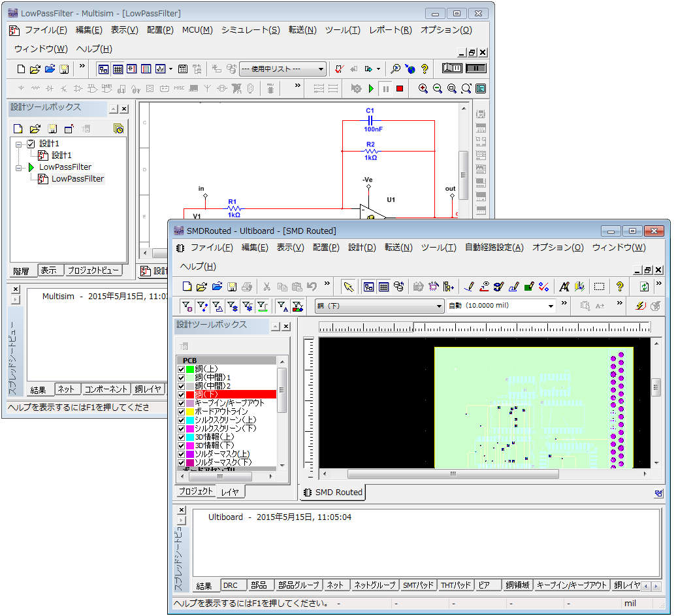Click cyan swatch of シルクスクリーン(上) layer
The width and height of the screenshot is (676, 616).
[189, 420]
